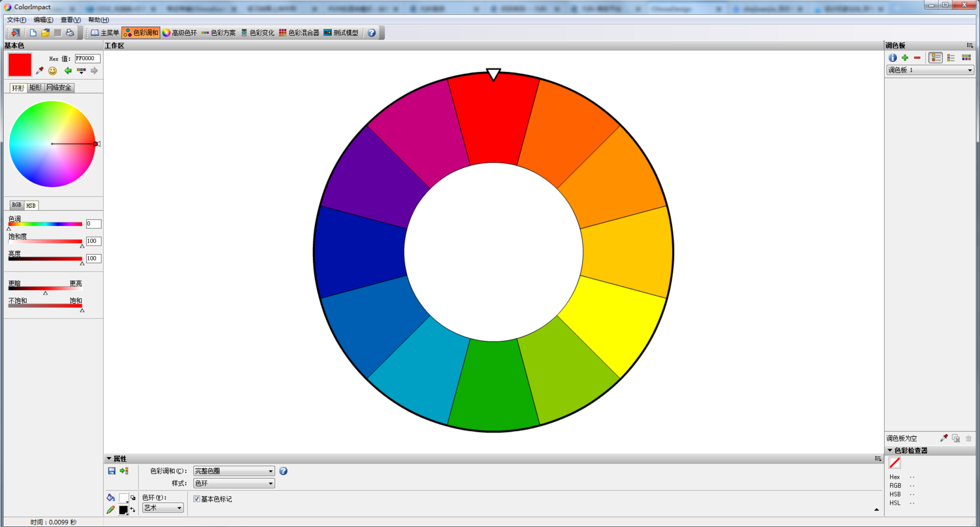Click the 主菜单 toolbar button
The height and width of the screenshot is (527, 980).
105,33
